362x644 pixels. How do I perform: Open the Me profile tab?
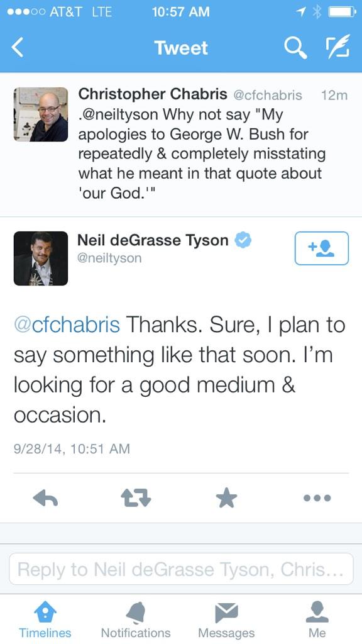317,619
